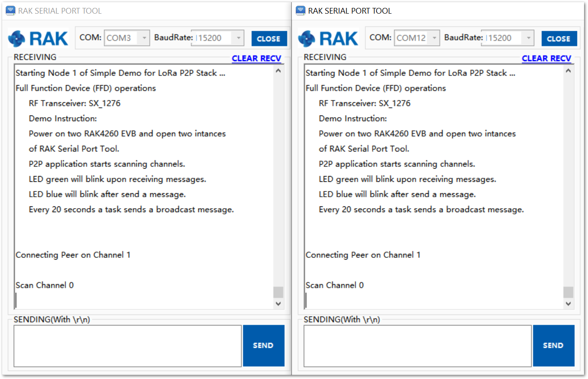Click the title bar app icon in left window
This screenshot has width=588, height=379.
tap(11, 11)
